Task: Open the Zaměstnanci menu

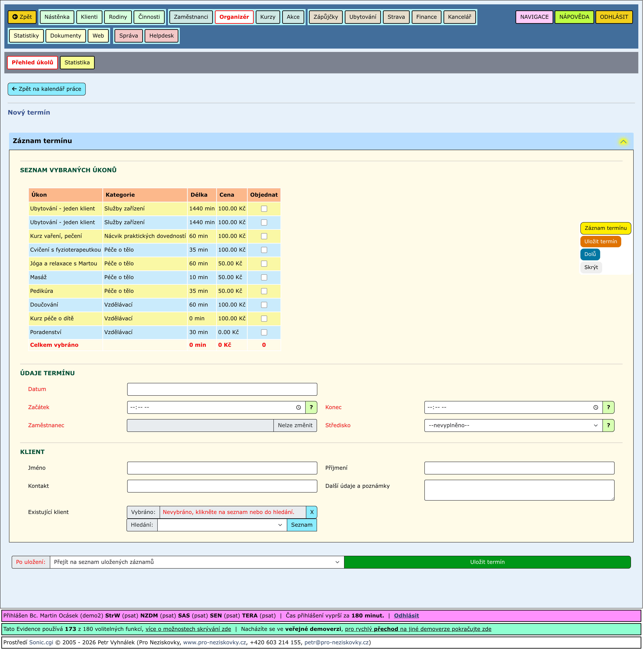Action: (191, 17)
